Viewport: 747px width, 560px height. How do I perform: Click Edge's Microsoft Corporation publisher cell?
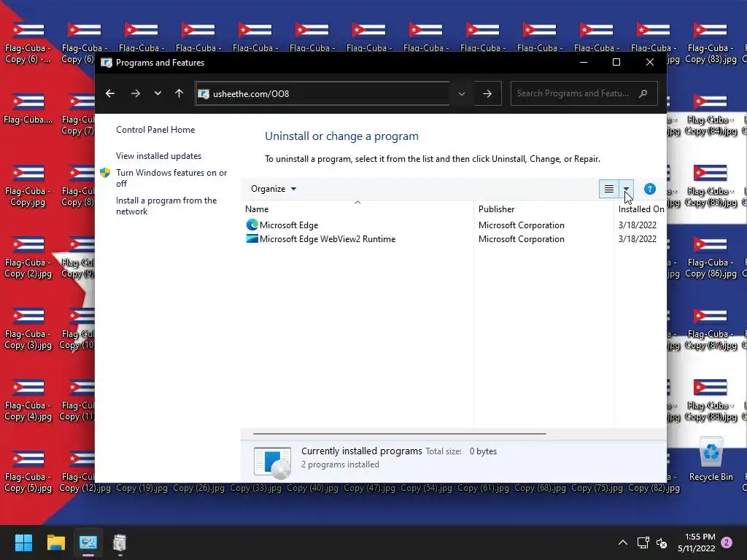tap(521, 225)
